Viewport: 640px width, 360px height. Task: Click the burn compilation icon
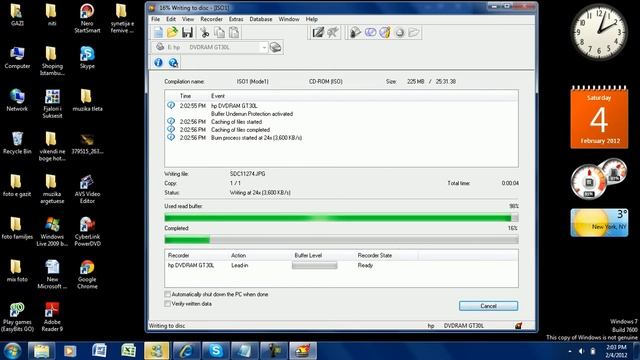click(356, 32)
